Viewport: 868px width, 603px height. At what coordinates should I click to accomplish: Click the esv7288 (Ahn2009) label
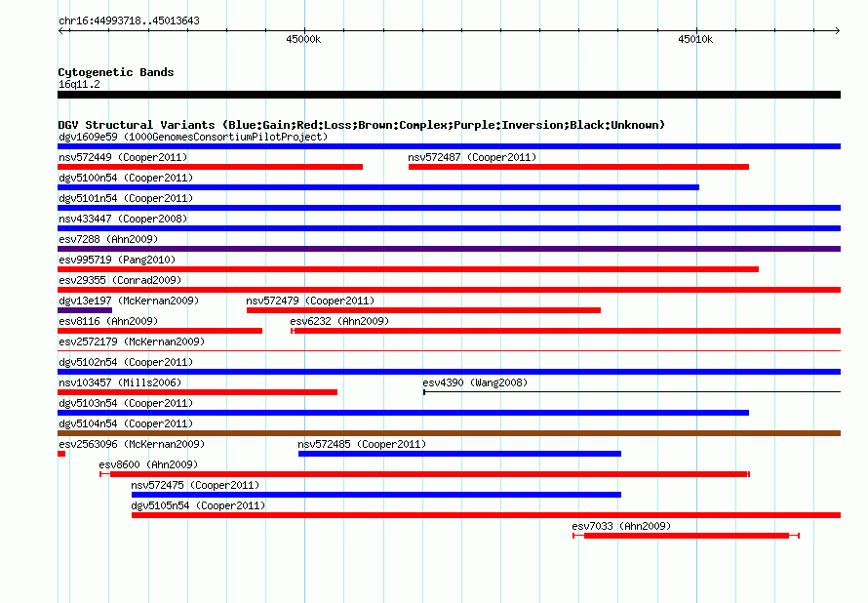click(x=108, y=239)
